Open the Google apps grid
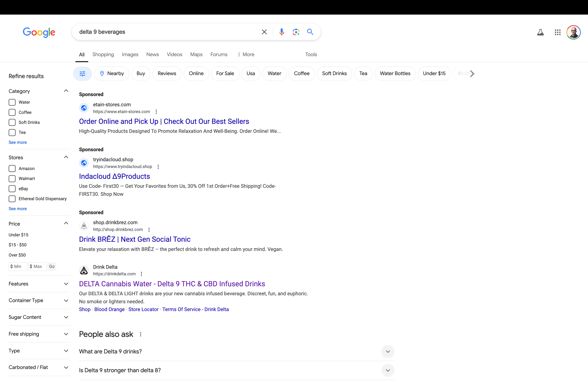Viewport: 588px width, 382px height. (x=557, y=32)
